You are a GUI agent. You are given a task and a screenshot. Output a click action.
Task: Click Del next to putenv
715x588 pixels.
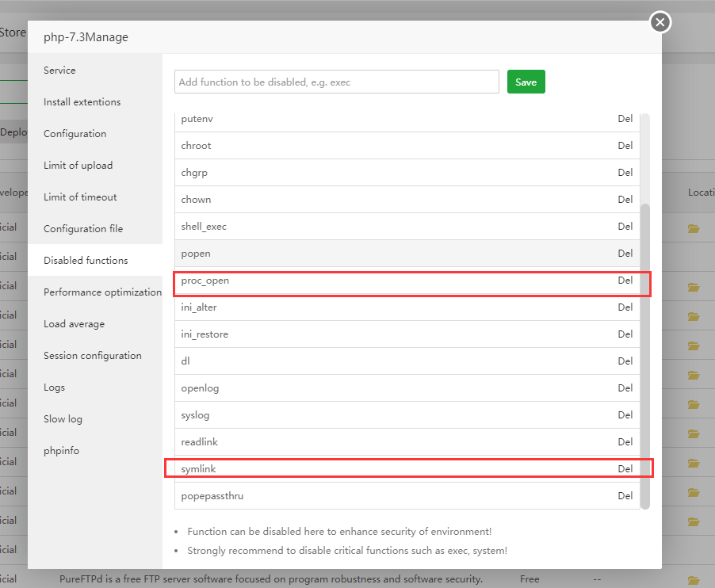[x=625, y=119]
